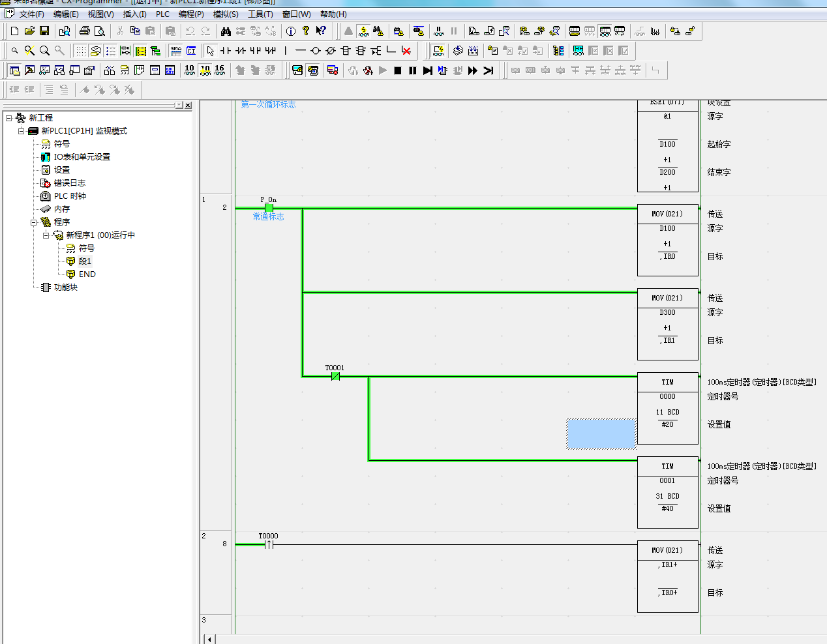This screenshot has height=644, width=827.
Task: Click the red X delete line tool
Action: coord(406,50)
